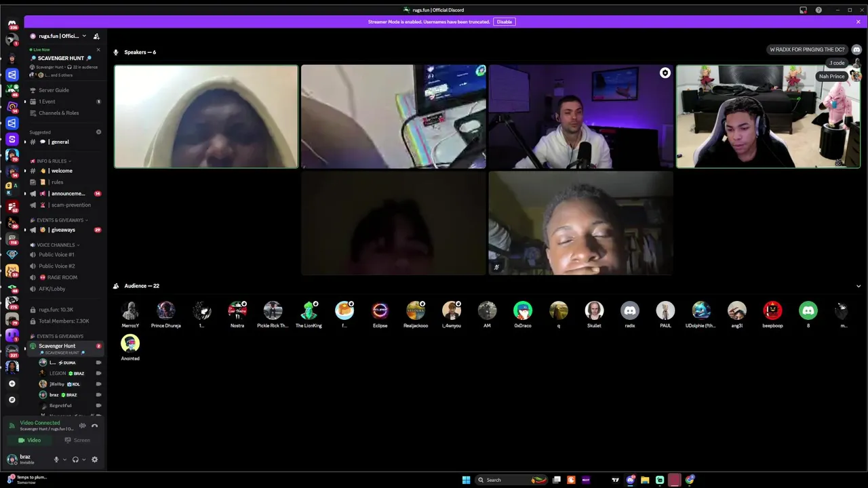Open the TradingView taskbar icon
The image size is (868, 488).
[616, 480]
